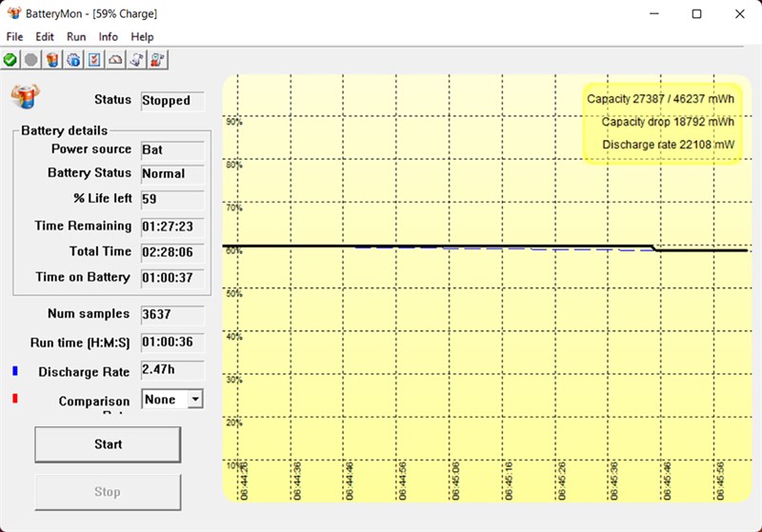Click the 06:45:06 time label on graph
Image resolution: width=762 pixels, height=532 pixels.
point(456,481)
